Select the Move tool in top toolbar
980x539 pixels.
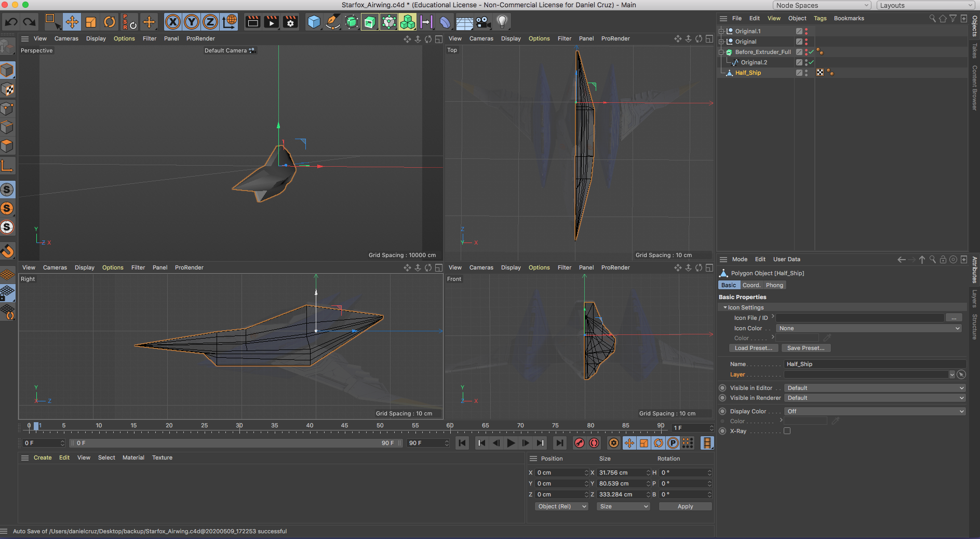72,22
